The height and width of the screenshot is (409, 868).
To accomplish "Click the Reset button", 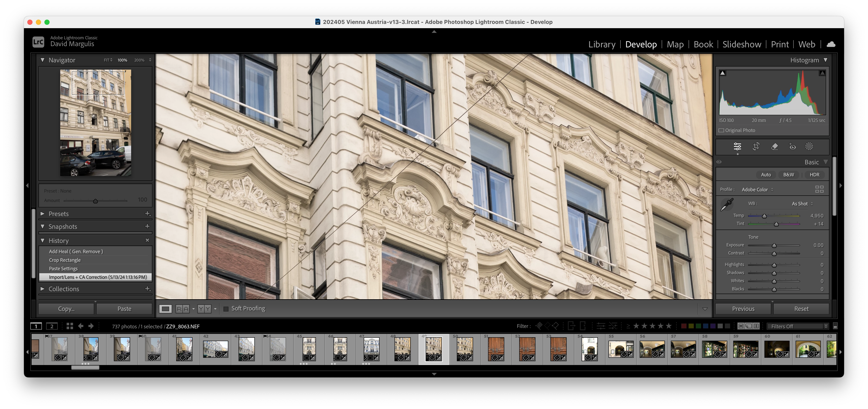I will coord(801,309).
